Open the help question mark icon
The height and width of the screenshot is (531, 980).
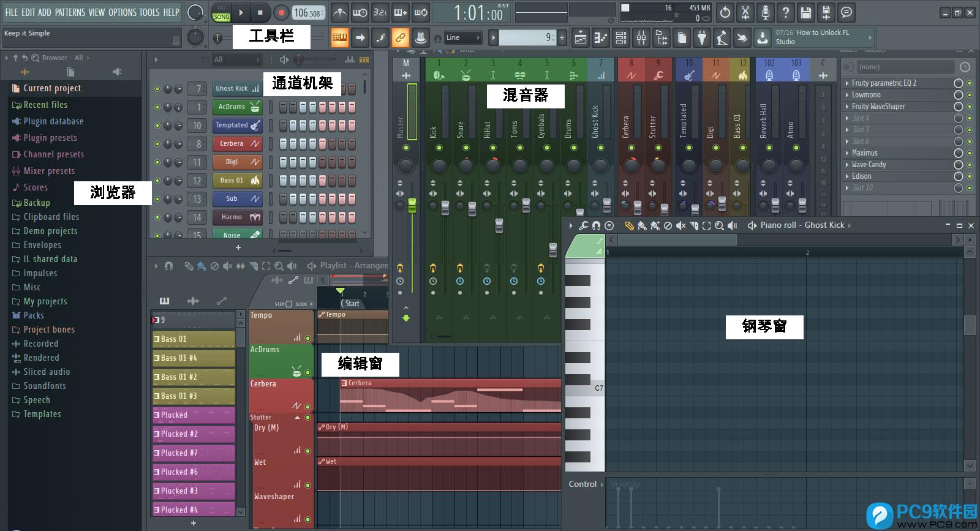click(785, 12)
